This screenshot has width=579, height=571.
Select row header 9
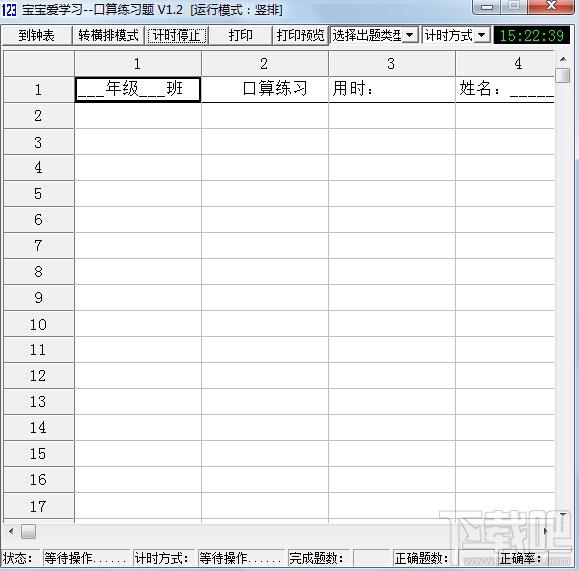[x=38, y=298]
